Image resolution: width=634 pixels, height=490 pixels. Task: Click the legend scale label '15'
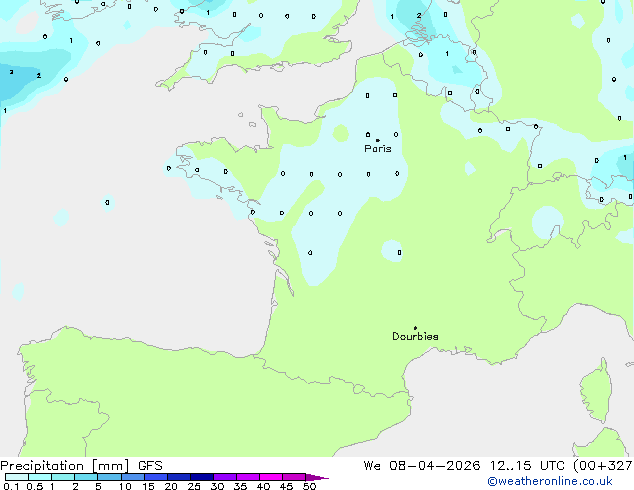[148, 486]
